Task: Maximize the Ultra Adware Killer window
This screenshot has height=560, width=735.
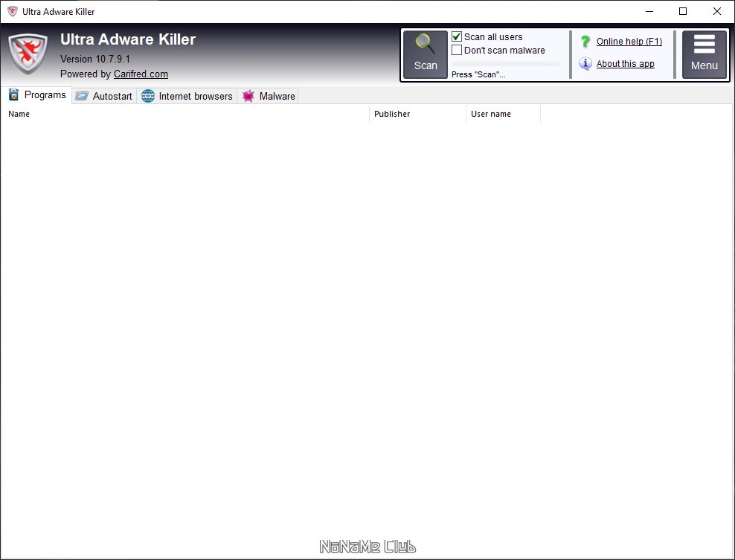Action: [683, 11]
